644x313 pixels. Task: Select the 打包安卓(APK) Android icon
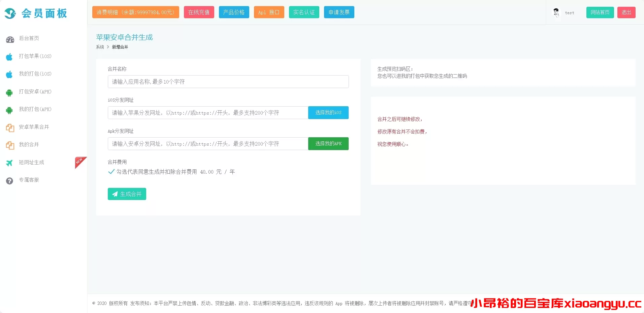pos(9,92)
